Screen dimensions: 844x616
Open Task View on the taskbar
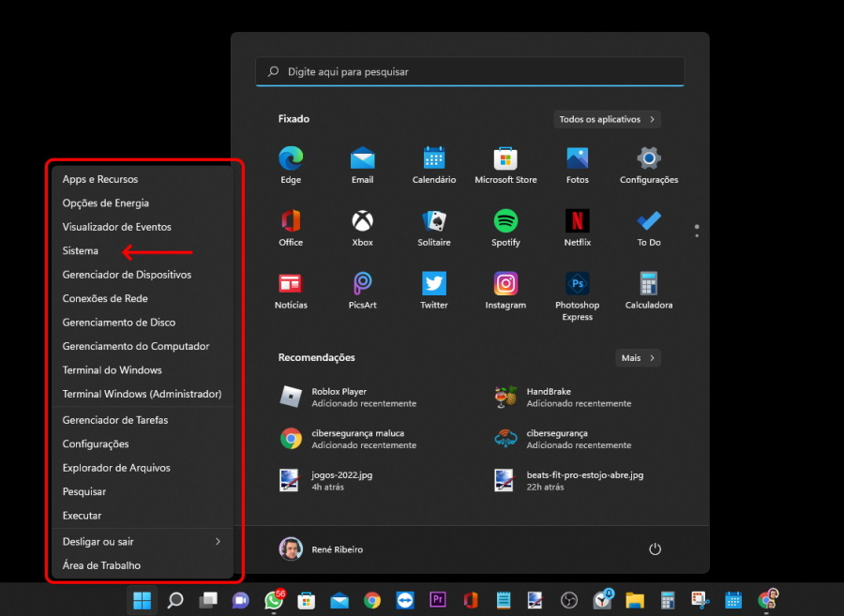[x=208, y=600]
